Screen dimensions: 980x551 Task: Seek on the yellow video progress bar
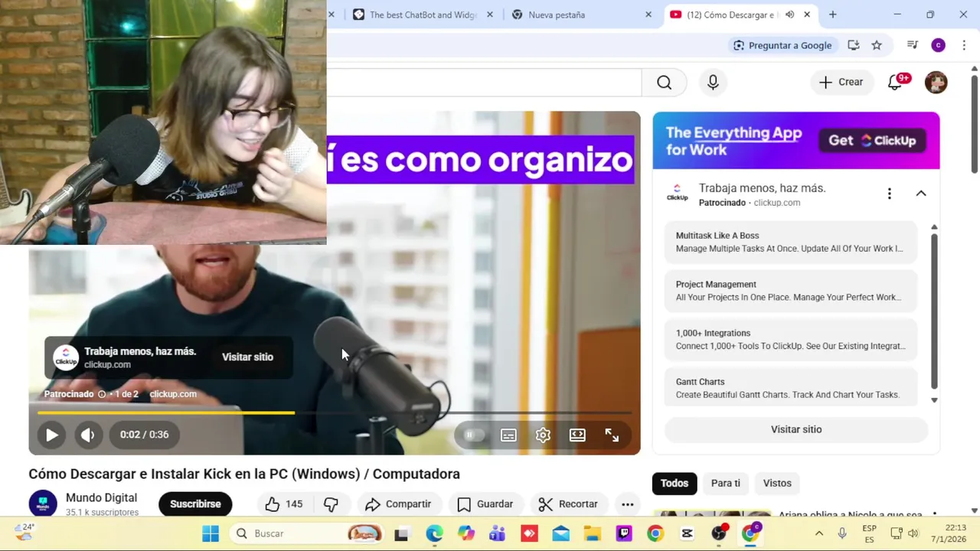point(334,412)
